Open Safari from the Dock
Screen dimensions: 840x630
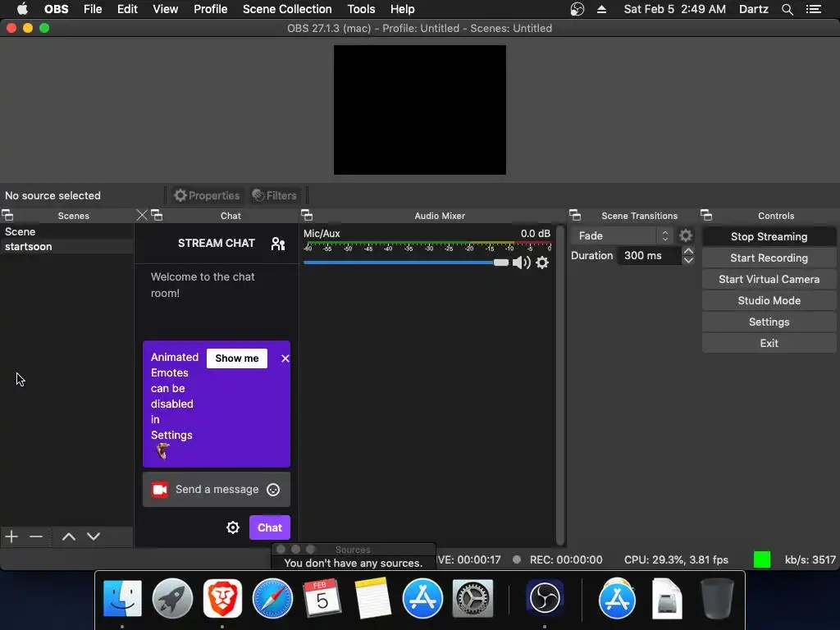[272, 598]
